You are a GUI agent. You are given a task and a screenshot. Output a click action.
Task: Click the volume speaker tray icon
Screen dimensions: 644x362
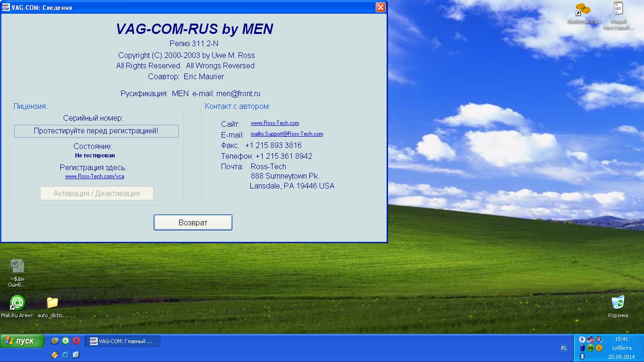click(599, 339)
